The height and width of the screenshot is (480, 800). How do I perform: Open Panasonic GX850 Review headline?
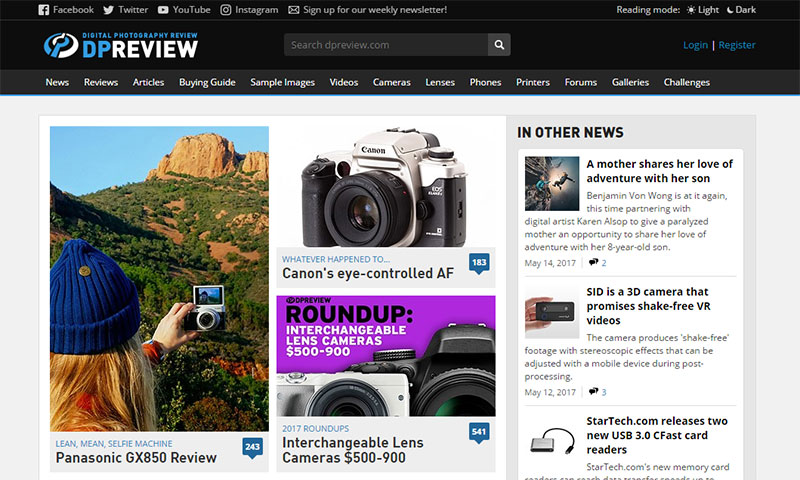click(136, 458)
